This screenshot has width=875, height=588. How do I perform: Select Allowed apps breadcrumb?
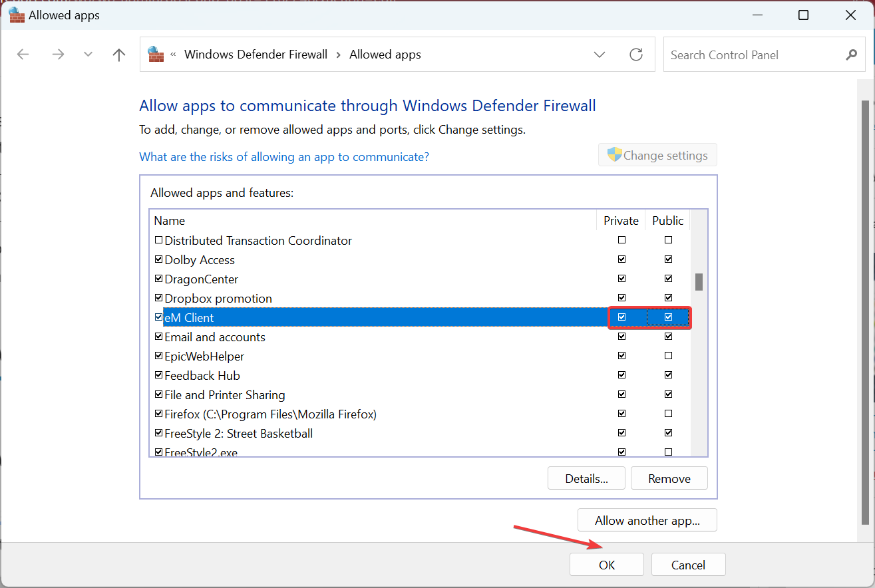click(385, 55)
